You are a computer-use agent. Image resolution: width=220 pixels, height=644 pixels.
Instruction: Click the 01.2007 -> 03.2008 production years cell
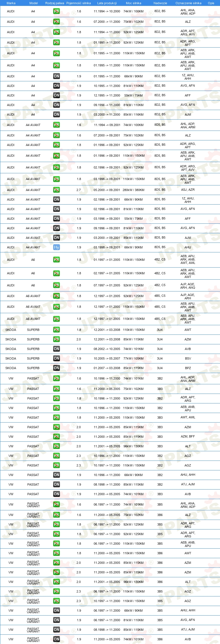coord(107,368)
